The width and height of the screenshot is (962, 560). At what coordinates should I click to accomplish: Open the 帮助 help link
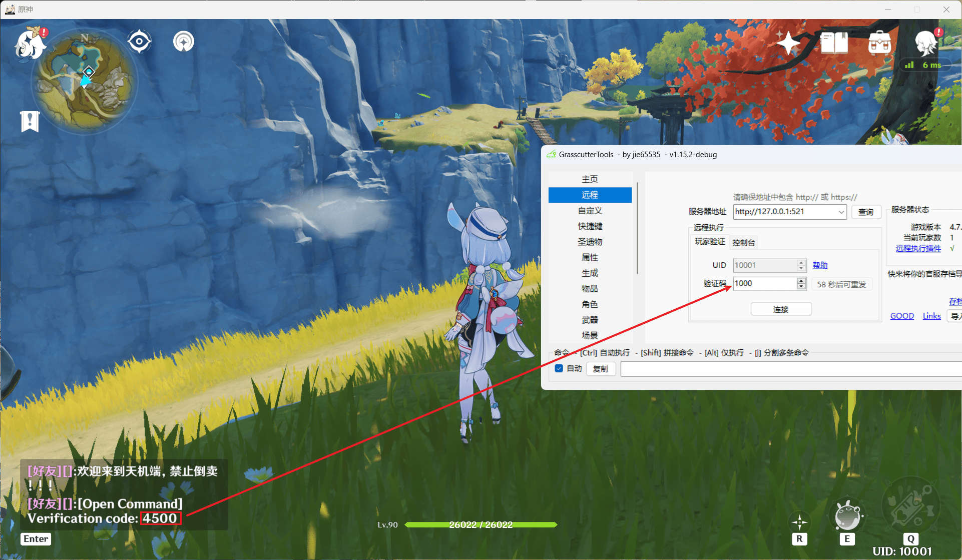(820, 265)
